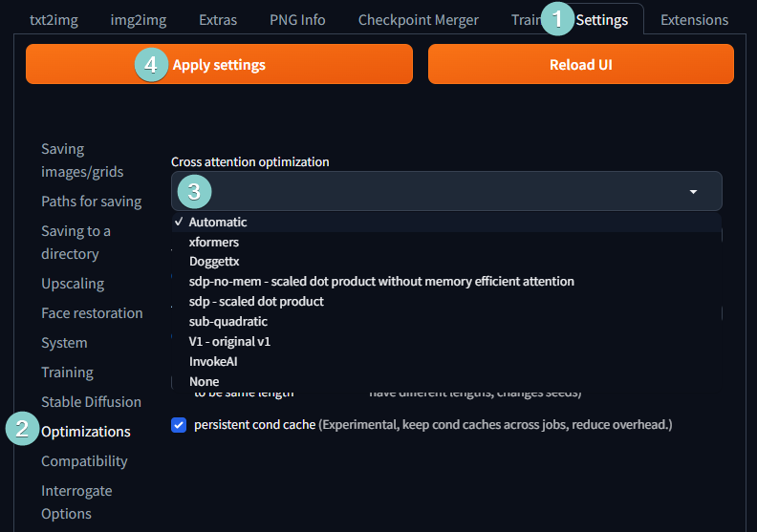Viewport: 757px width, 532px height.
Task: Open the Extras tab
Action: 218,19
